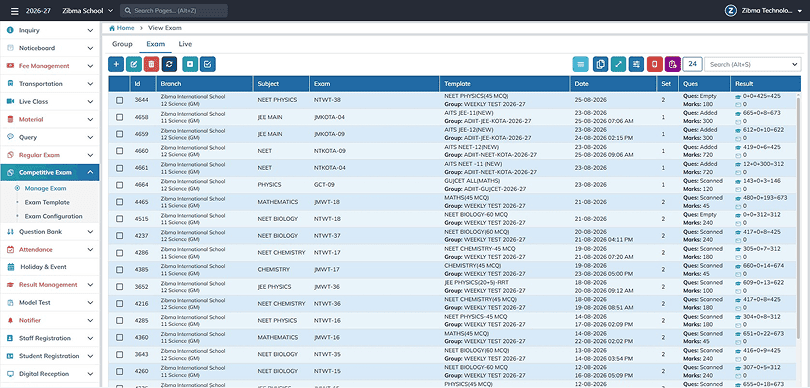Click the red document export icon
The width and height of the screenshot is (810, 388).
(x=655, y=64)
